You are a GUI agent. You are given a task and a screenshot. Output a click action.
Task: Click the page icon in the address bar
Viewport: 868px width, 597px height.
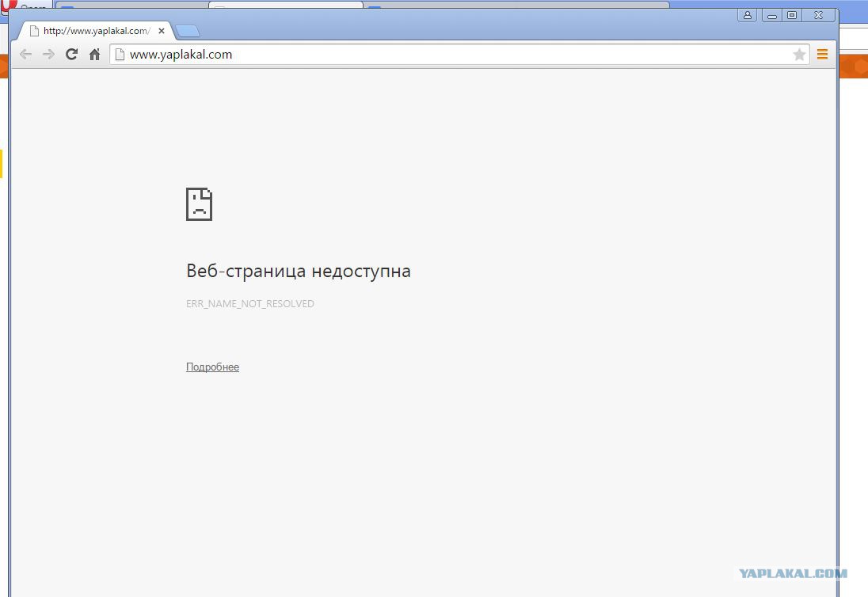[x=120, y=54]
